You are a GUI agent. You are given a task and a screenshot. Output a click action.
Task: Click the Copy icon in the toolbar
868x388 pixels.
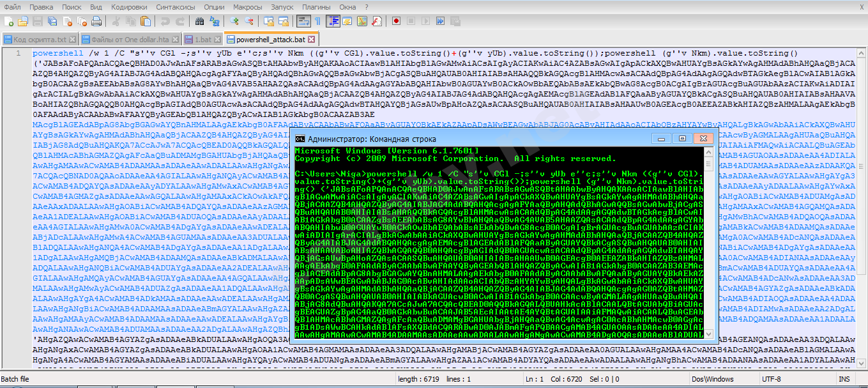(130, 21)
